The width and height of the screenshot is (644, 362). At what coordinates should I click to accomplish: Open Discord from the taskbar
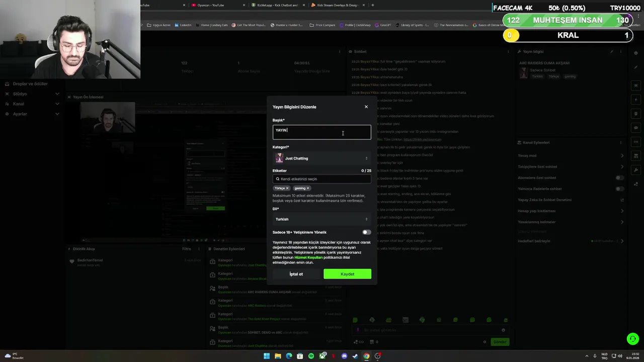(344, 356)
